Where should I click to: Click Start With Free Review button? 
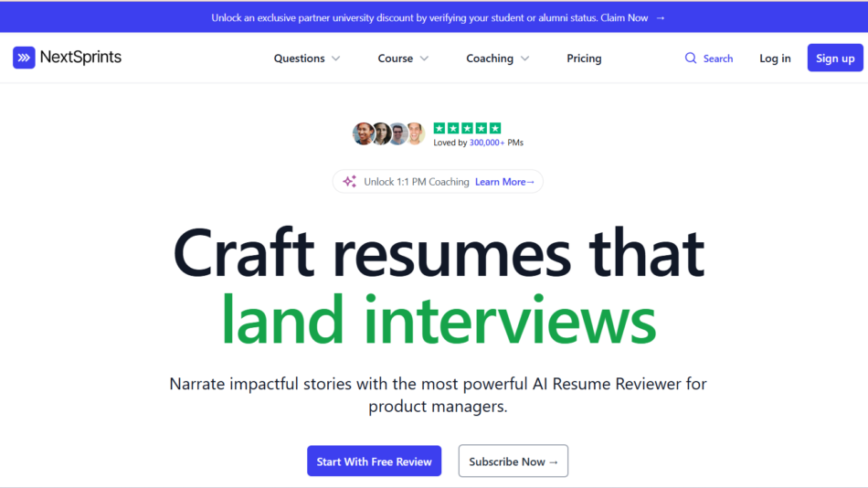tap(375, 461)
